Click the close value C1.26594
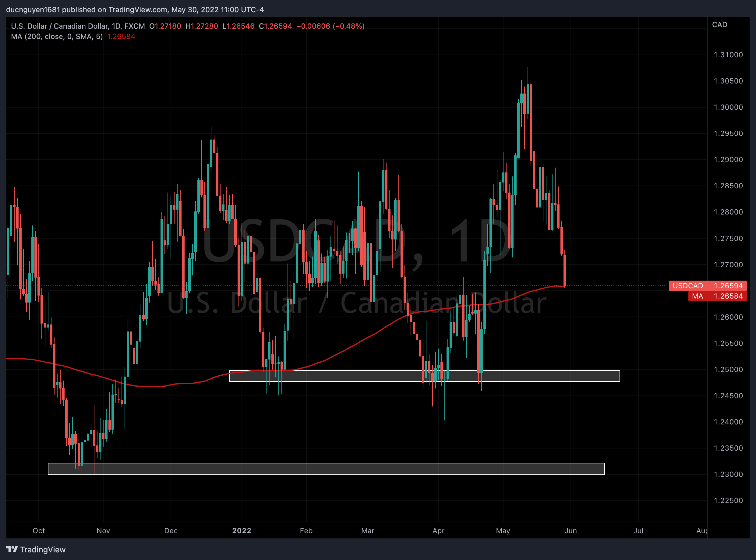 275,26
